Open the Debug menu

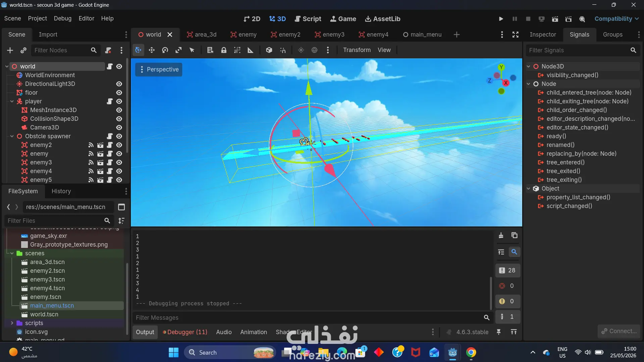62,18
